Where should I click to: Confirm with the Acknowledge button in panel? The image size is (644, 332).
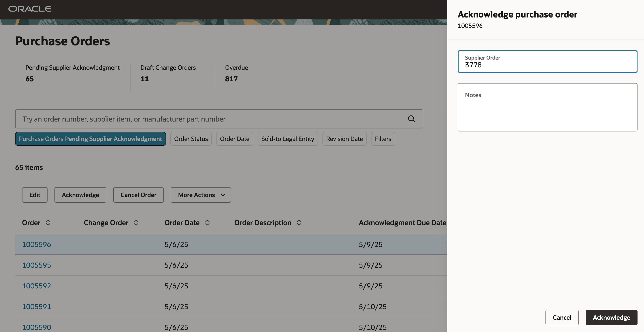611,318
